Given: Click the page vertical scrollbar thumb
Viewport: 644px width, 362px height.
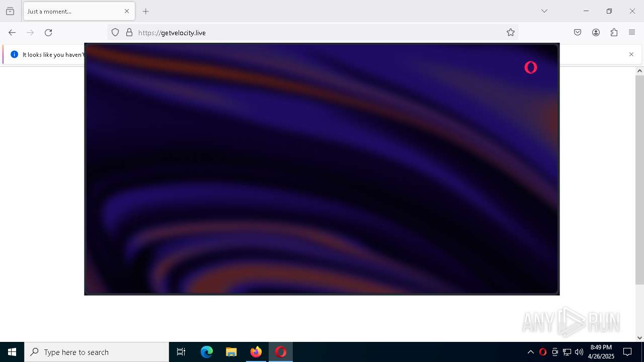Looking at the screenshot, I should coord(639,180).
